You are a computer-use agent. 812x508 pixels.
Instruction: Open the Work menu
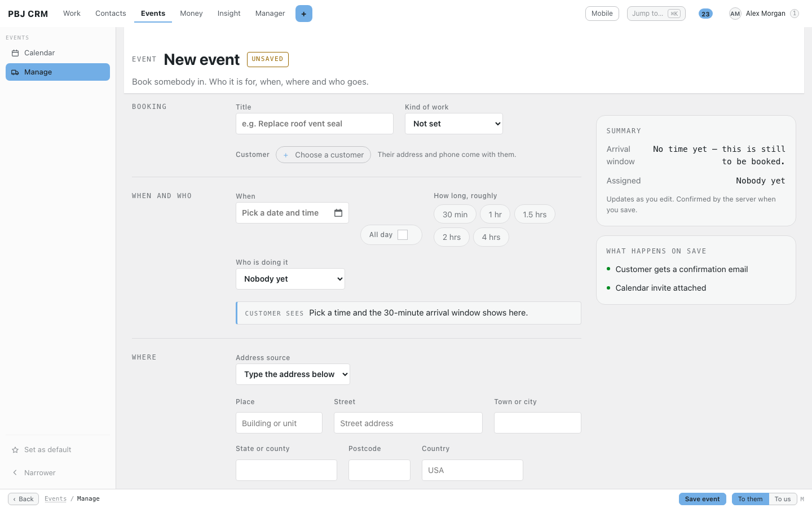click(72, 14)
